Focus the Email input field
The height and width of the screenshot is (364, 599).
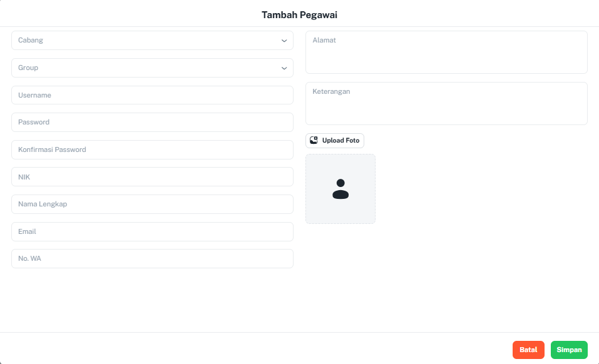pos(153,231)
